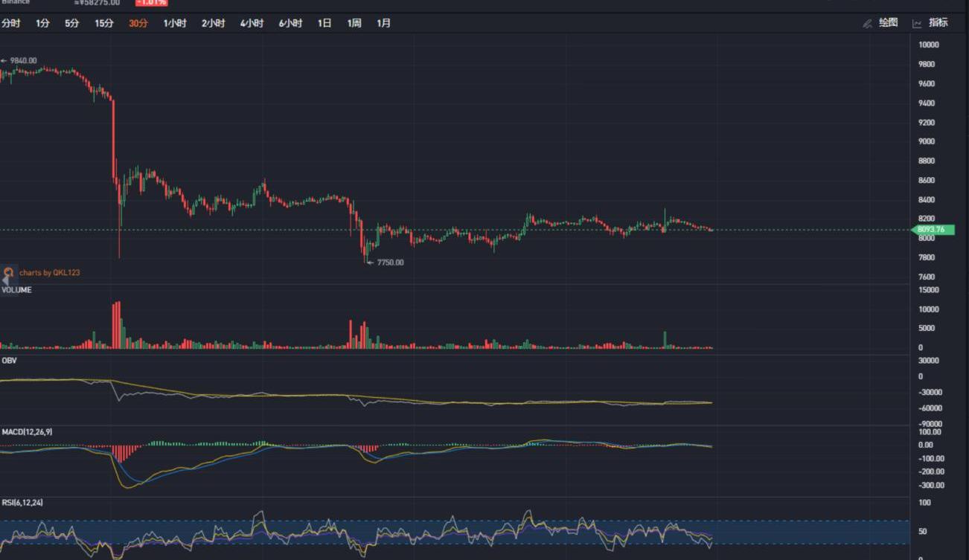The height and width of the screenshot is (560, 969).
Task: Switch to the 1周 weekly chart
Action: pyautogui.click(x=354, y=23)
